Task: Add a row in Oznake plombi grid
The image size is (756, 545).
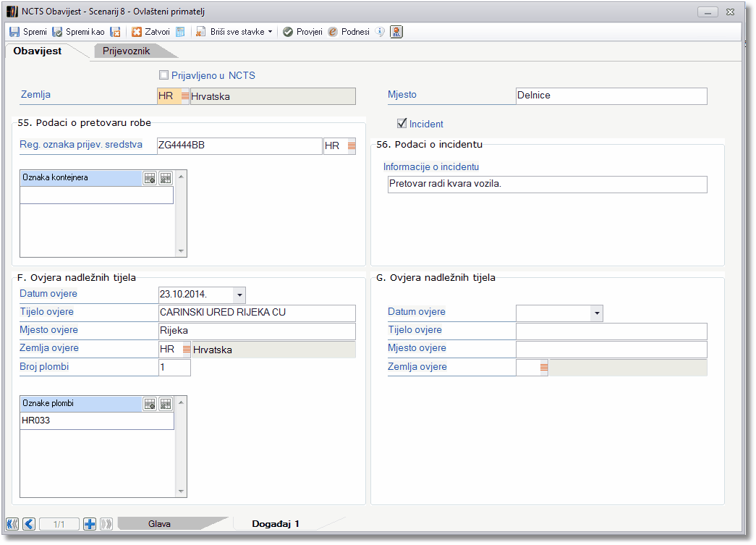Action: [x=150, y=404]
